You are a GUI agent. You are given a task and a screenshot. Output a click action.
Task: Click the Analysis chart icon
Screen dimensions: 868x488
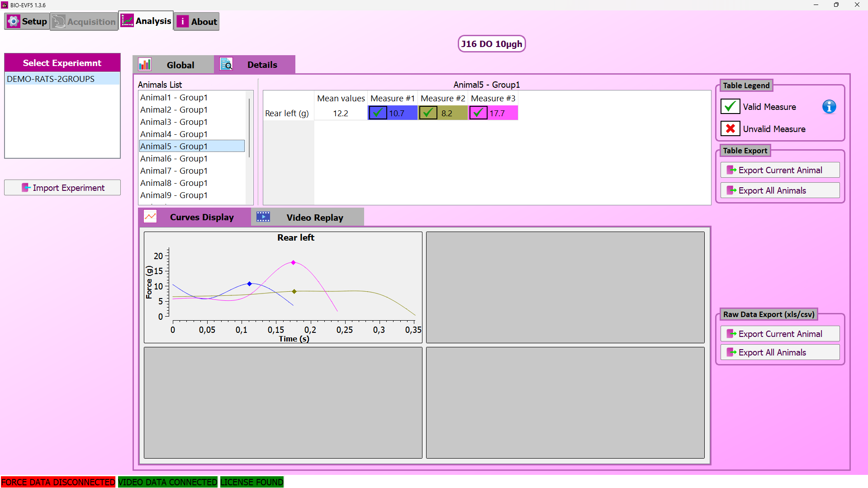tap(127, 21)
